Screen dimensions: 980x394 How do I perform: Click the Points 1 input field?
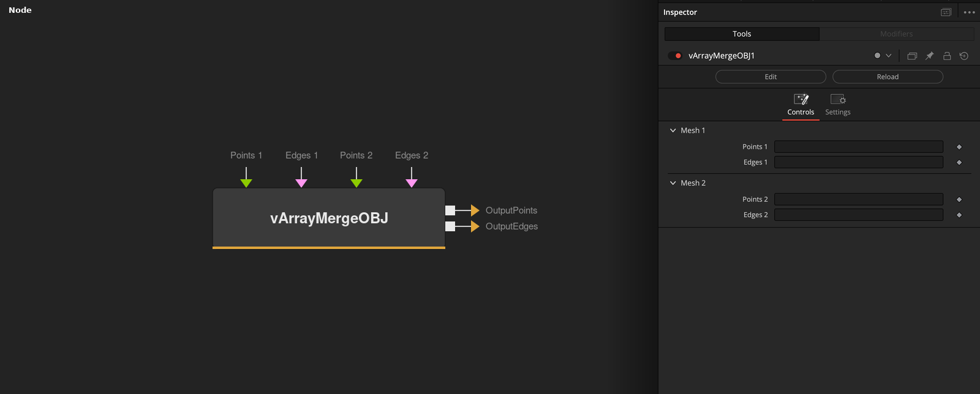(859, 147)
